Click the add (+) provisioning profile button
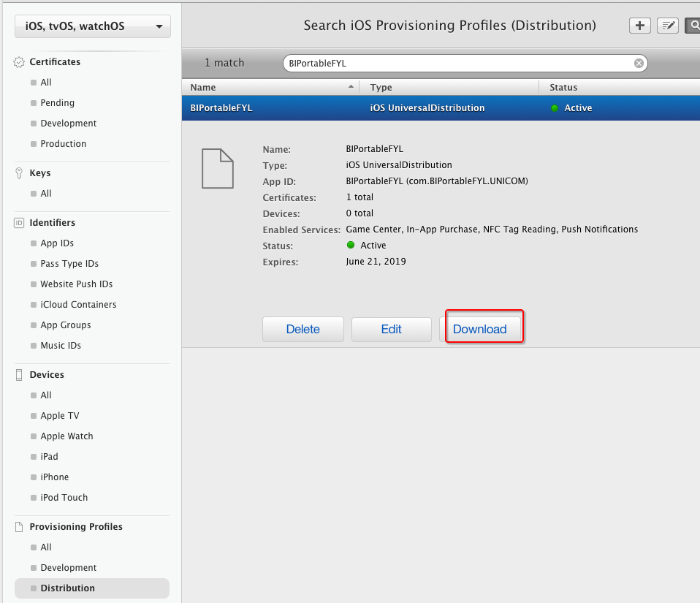This screenshot has width=700, height=603. [640, 26]
